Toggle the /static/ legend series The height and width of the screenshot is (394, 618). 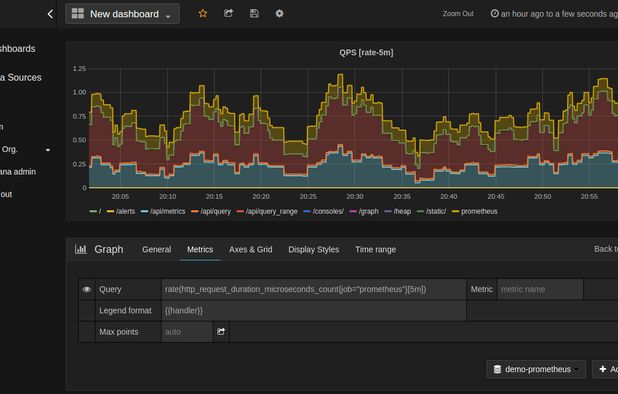tap(432, 212)
